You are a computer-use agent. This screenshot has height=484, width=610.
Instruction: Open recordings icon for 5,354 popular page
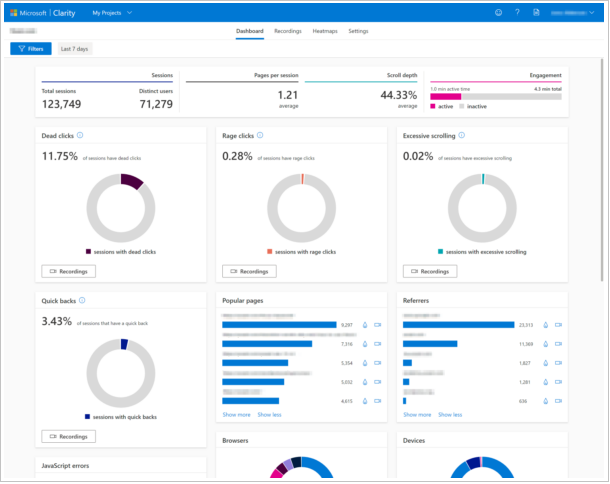377,363
